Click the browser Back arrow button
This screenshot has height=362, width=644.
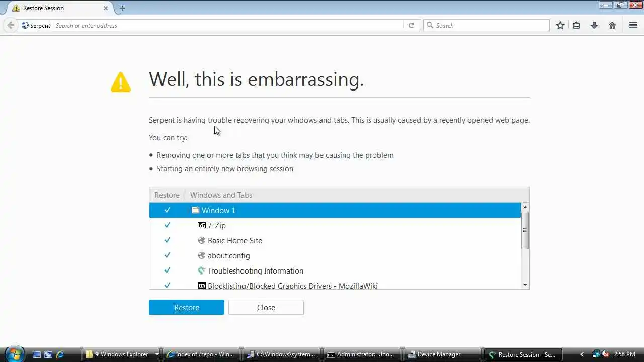pos(11,25)
